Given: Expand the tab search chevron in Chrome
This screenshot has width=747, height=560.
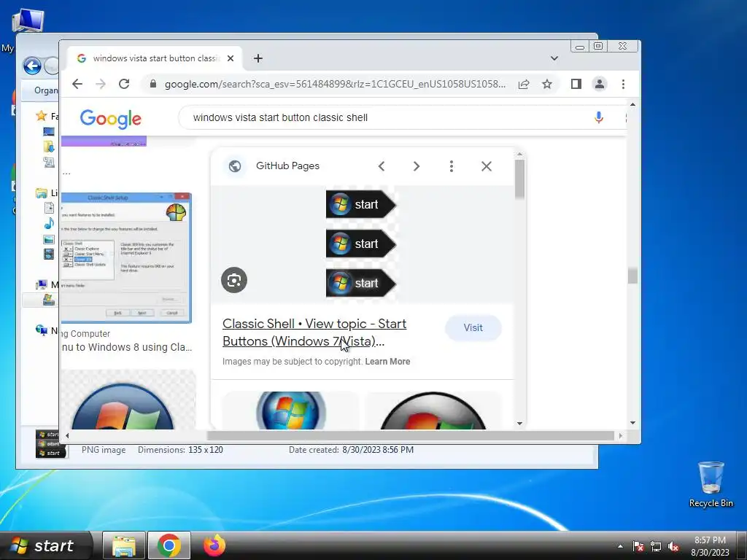Looking at the screenshot, I should point(554,58).
